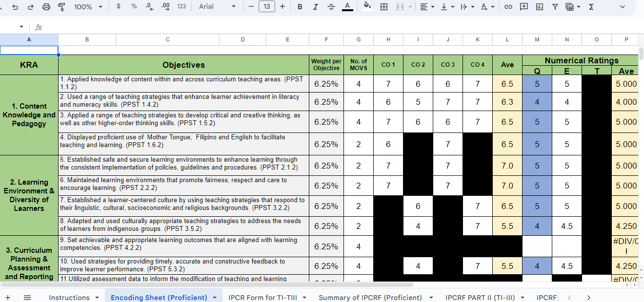644x302 pixels.
Task: Open Summary of IPCRF tab options arrow
Action: pyautogui.click(x=432, y=298)
